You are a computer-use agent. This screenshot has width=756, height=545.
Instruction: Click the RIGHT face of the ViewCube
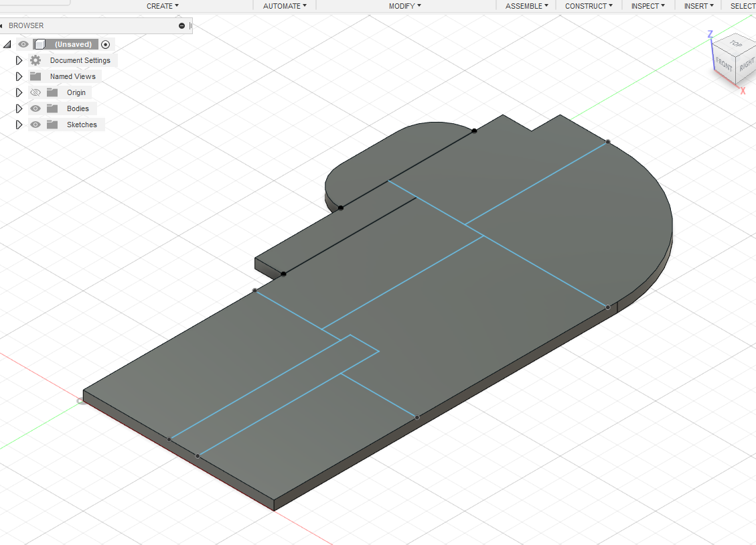pyautogui.click(x=747, y=64)
